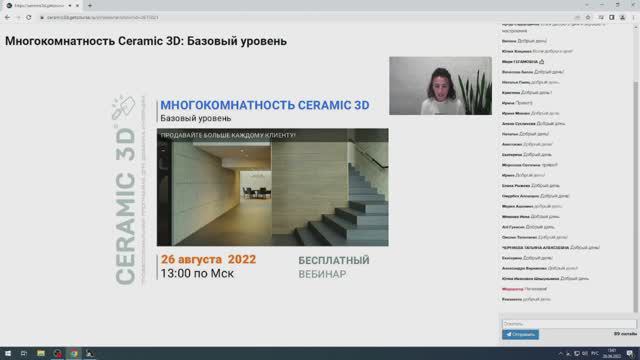Click the address bar URL

pyautogui.click(x=102, y=18)
